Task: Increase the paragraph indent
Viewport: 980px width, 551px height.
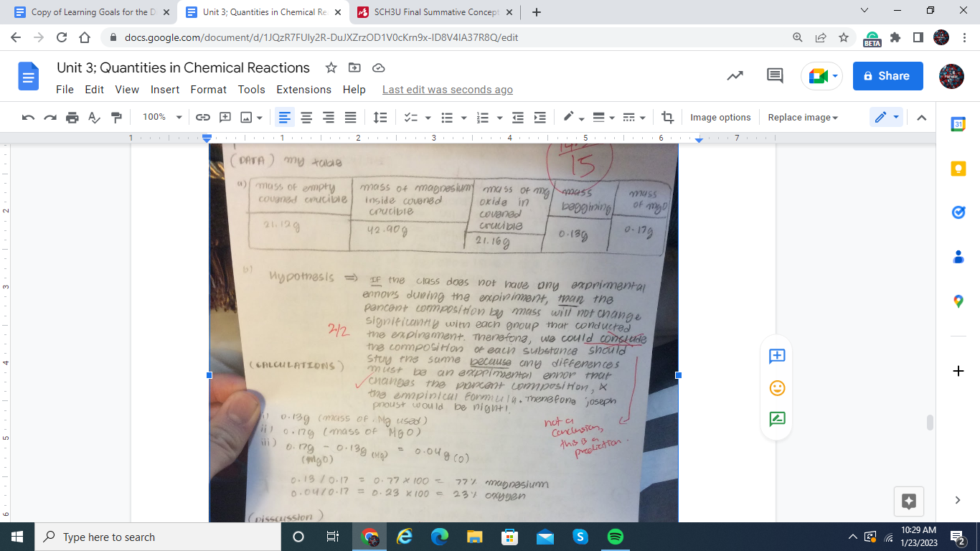Action: pos(540,118)
